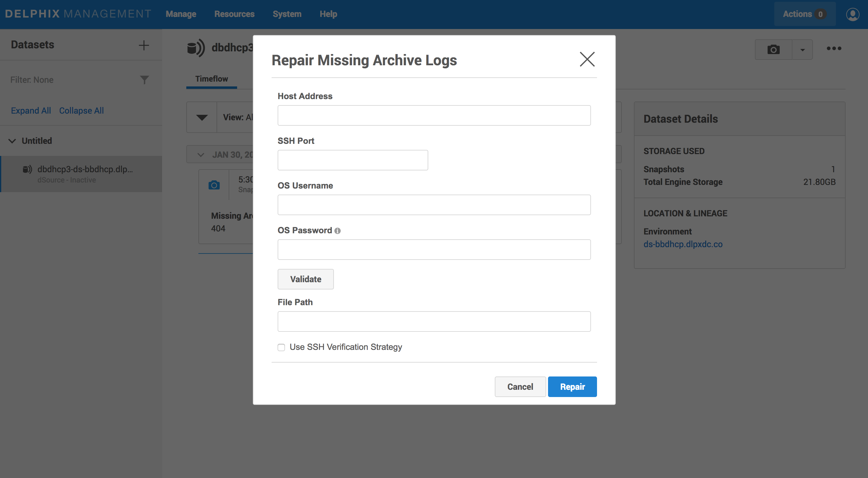Open the Resources menu
Screen dimensions: 868x478
pos(234,14)
